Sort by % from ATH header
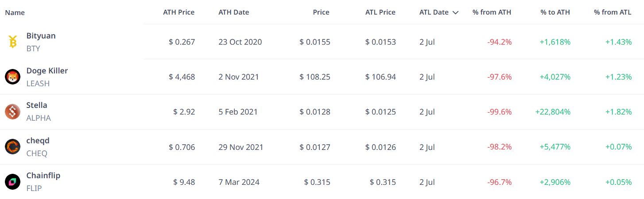The height and width of the screenshot is (199, 644). tap(492, 12)
